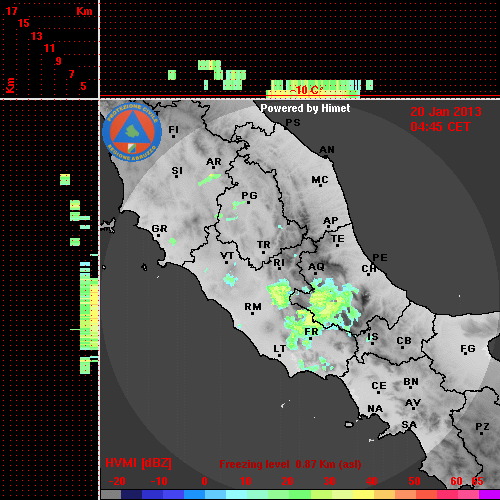The image size is (500, 500).
Task: Click the Powered by Himet text
Action: click(305, 108)
